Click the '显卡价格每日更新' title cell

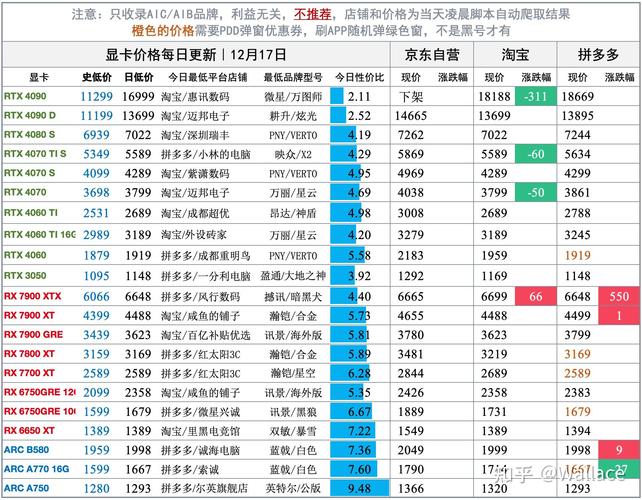pyautogui.click(x=196, y=55)
